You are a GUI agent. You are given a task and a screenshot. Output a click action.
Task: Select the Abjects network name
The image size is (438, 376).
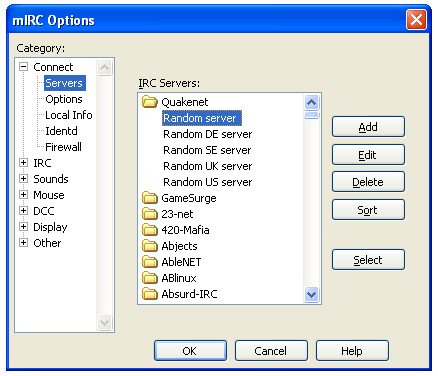[x=179, y=246]
